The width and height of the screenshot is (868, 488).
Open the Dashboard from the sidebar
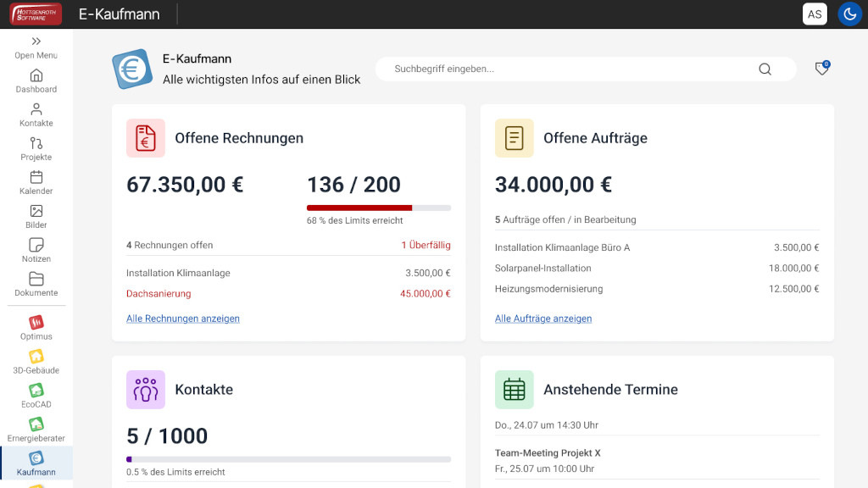point(36,80)
